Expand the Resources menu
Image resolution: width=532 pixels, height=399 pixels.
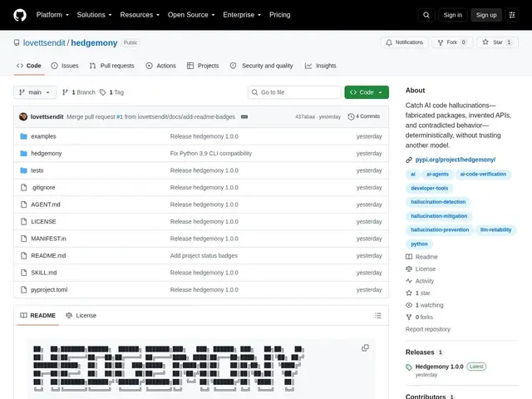140,15
